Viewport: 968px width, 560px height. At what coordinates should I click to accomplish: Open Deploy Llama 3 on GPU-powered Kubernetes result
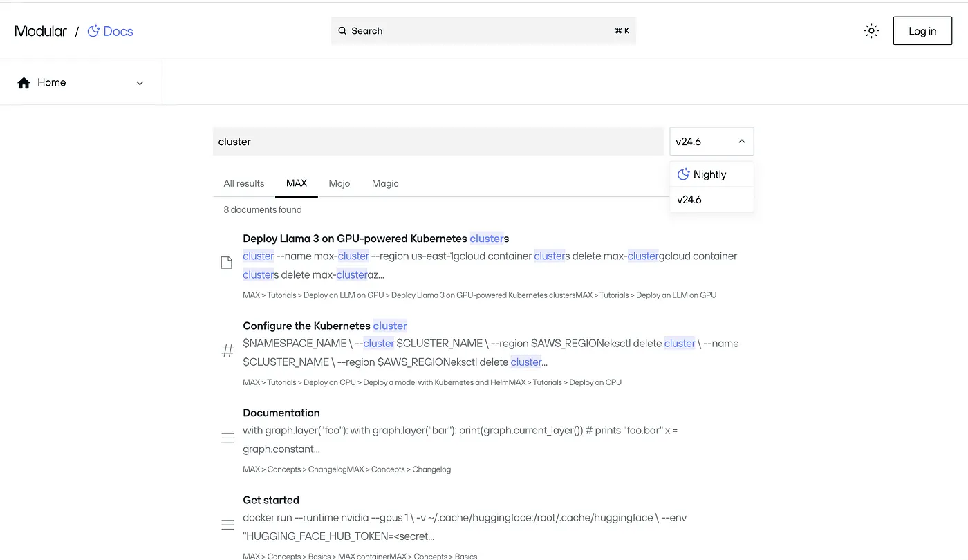click(x=376, y=239)
